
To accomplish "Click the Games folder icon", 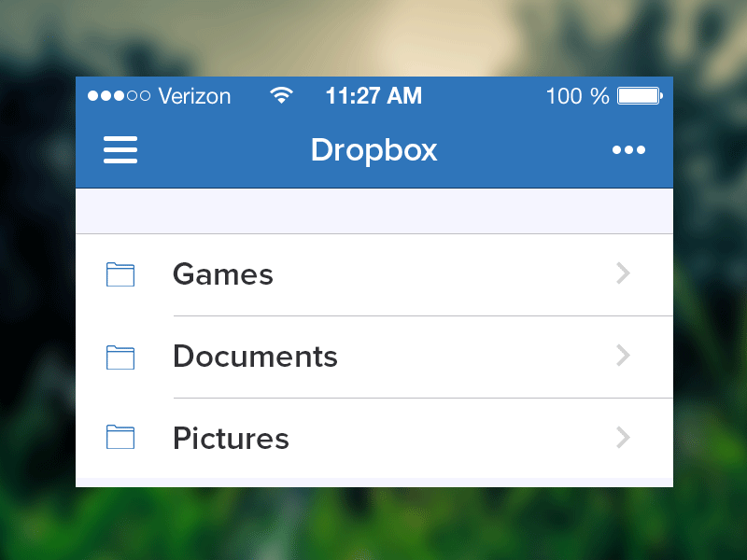I will 120,273.
